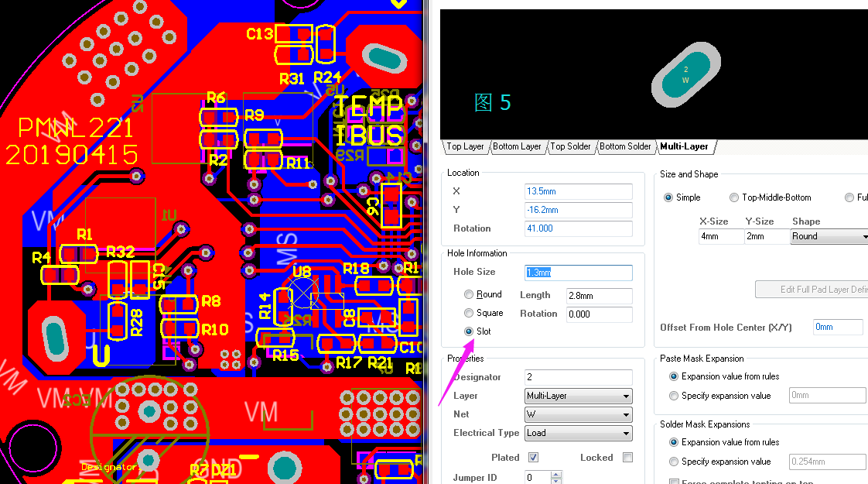Viewport: 868px width, 484px height.
Task: Click the 20190415 date silkscreen text
Action: [x=71, y=155]
